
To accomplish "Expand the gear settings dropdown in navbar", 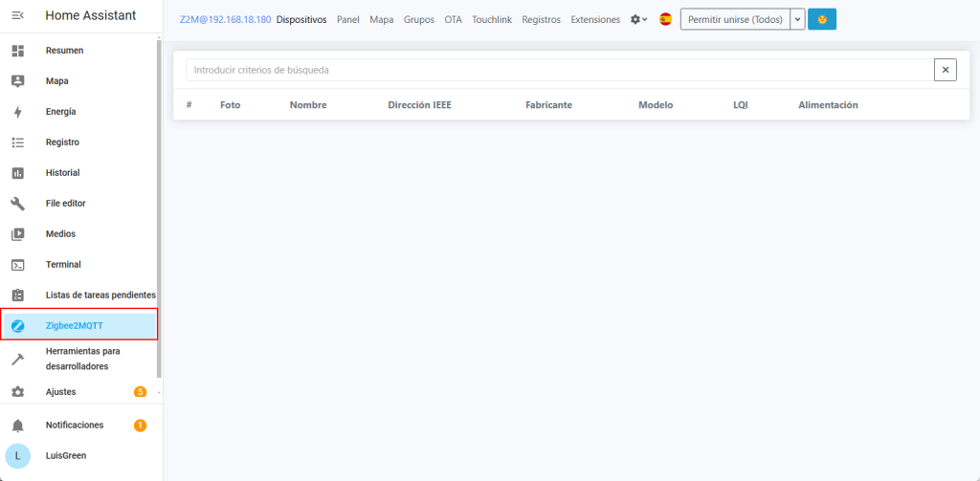I will 638,19.
